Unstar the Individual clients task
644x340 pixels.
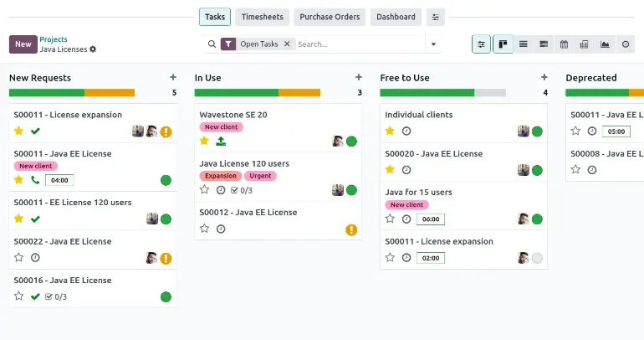pos(390,131)
